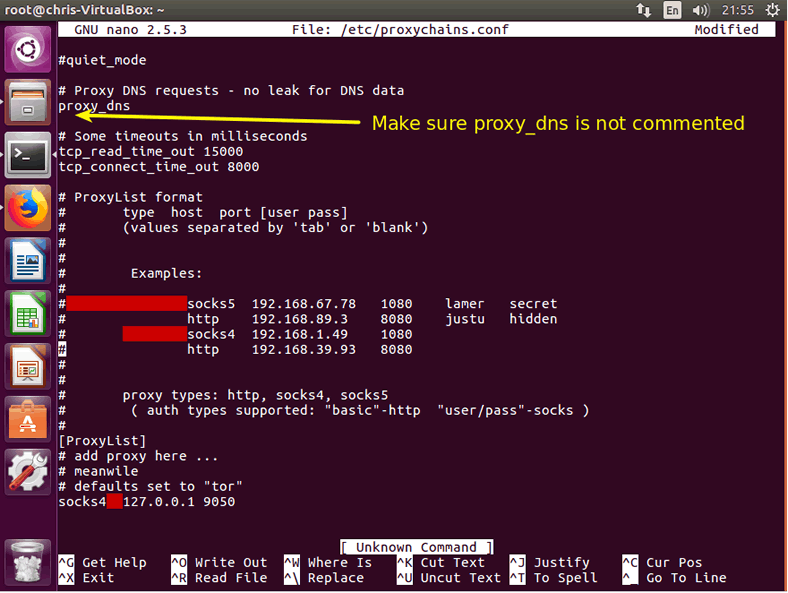The image size is (788, 593).
Task: Open System Settings wrench-and-gear icon
Action: click(x=28, y=472)
